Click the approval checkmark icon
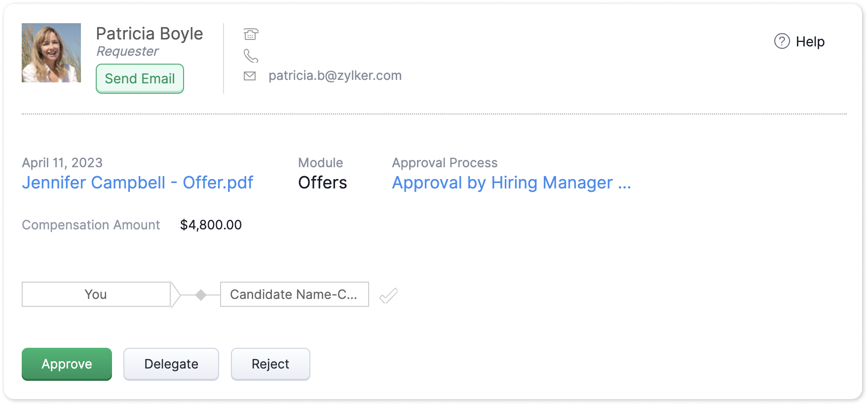This screenshot has height=405, width=868. point(388,295)
